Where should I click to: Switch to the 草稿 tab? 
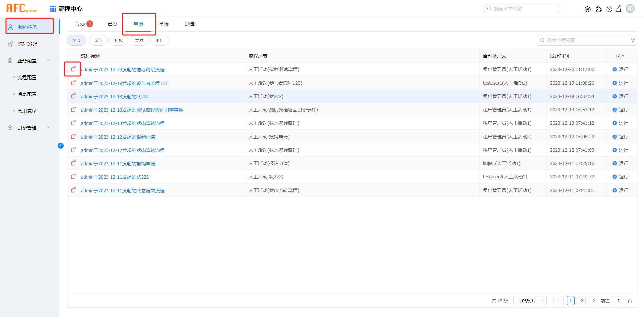pos(164,24)
